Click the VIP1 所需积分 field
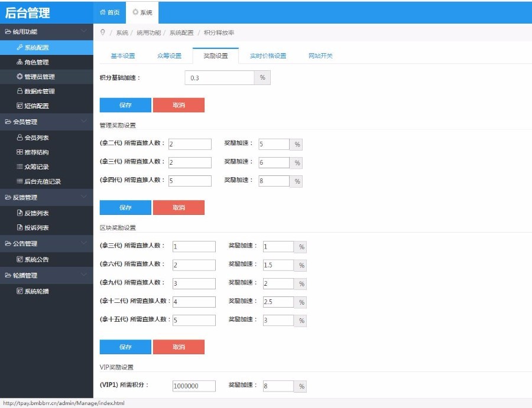Image resolution: width=532 pixels, height=408 pixels. (x=194, y=386)
